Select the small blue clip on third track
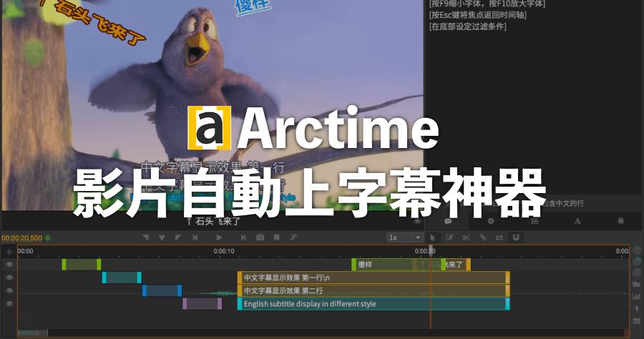The height and width of the screenshot is (339, 644). 162,291
